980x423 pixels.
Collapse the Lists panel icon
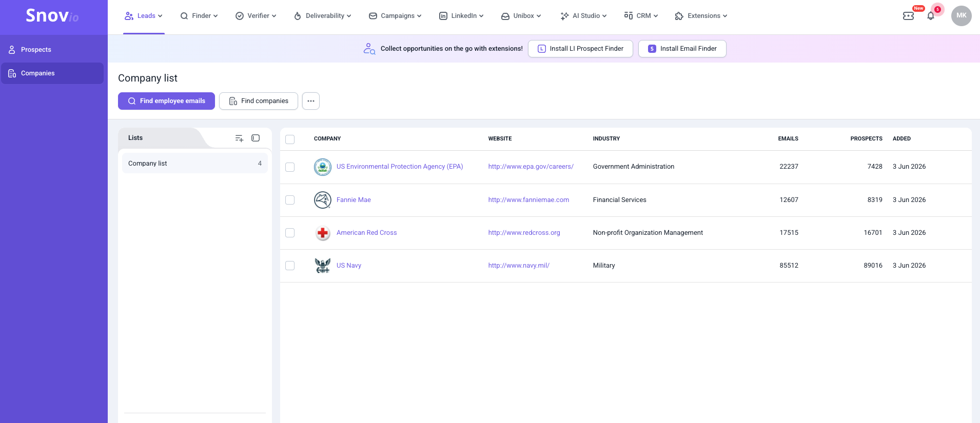tap(256, 138)
